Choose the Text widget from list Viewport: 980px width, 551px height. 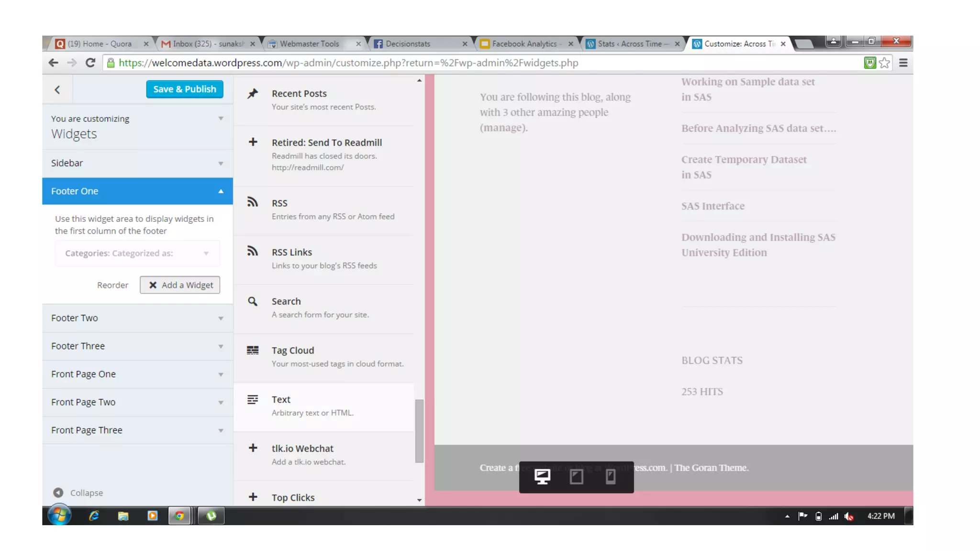point(324,406)
